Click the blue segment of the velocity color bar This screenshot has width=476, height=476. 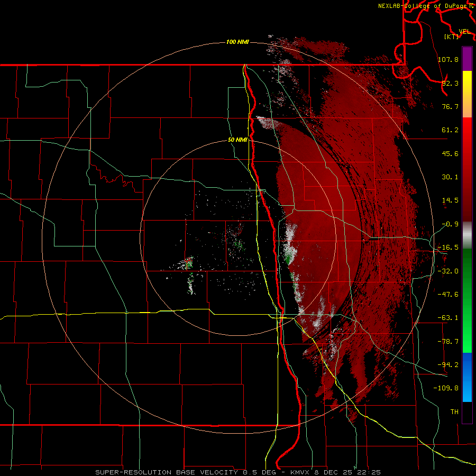click(x=467, y=377)
